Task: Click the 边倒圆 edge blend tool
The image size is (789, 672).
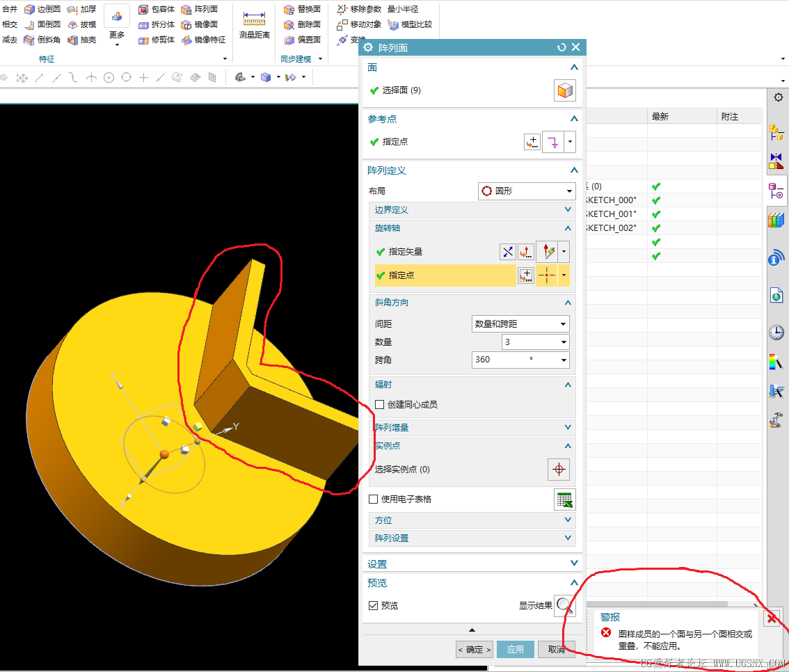Action: point(42,9)
